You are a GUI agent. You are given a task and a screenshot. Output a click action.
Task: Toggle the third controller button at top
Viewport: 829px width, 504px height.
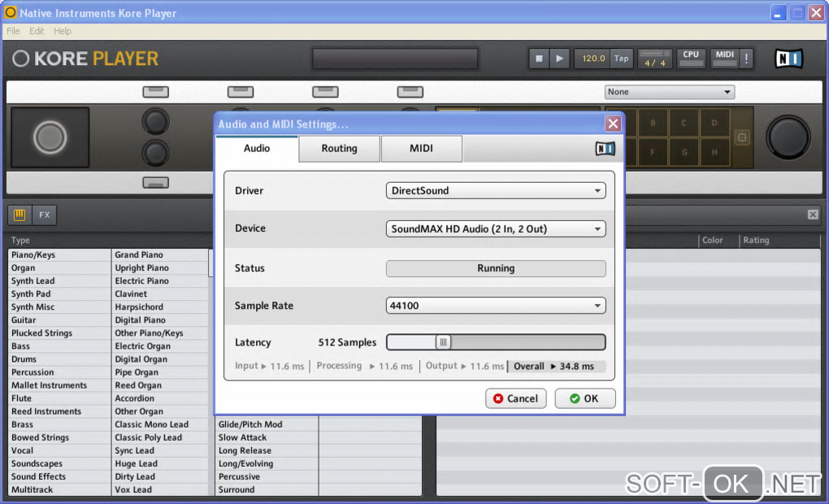pyautogui.click(x=325, y=92)
